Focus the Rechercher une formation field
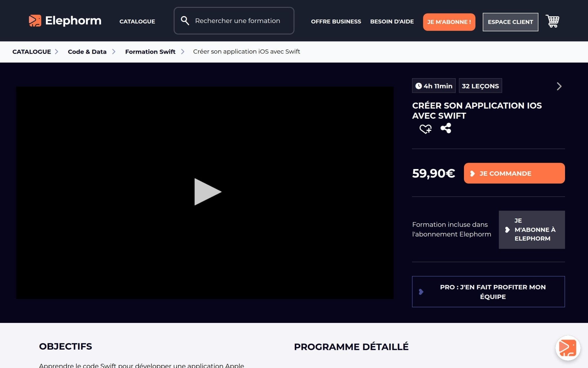 [x=234, y=21]
